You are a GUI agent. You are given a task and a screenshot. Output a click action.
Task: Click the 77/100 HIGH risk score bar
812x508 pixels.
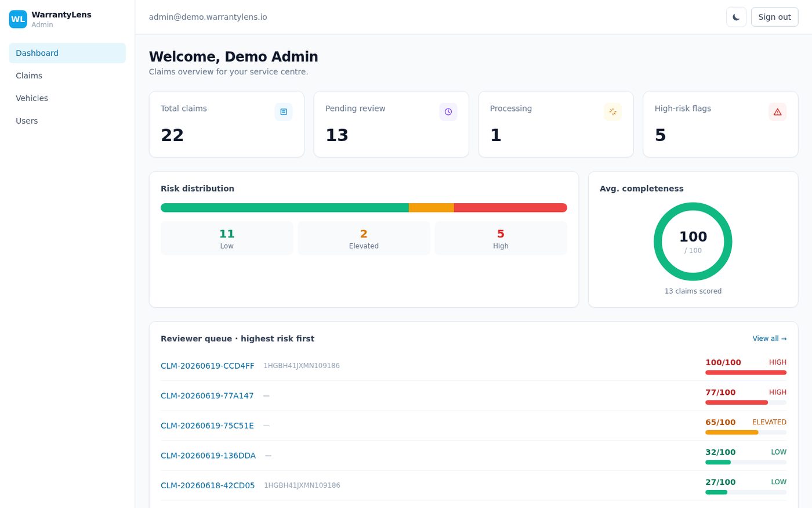coord(746,402)
